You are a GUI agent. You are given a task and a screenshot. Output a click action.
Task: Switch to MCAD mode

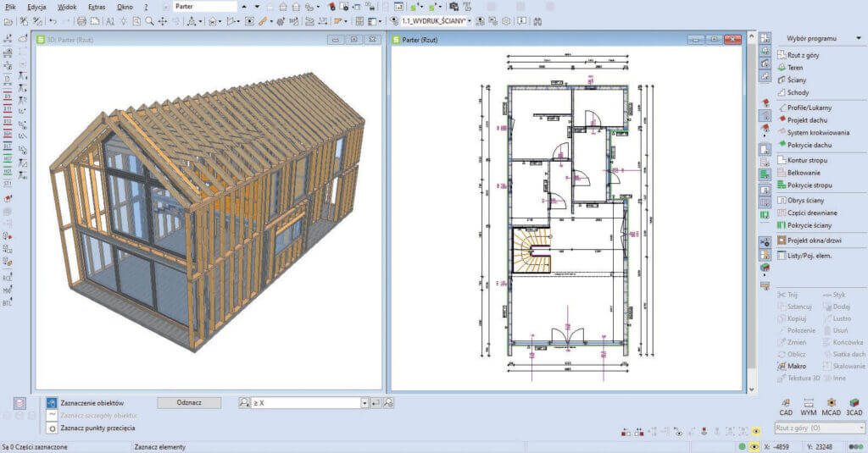[x=831, y=406]
